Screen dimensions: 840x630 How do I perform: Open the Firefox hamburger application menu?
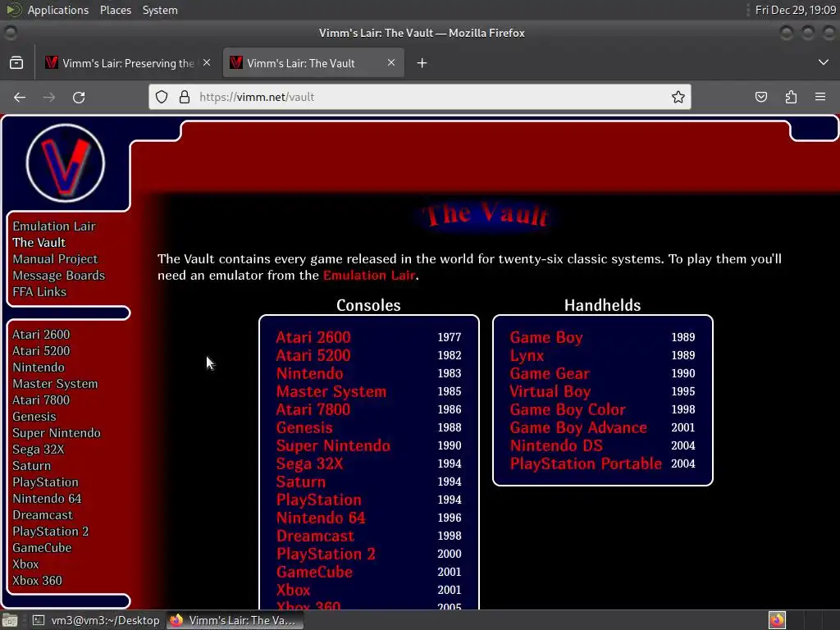click(820, 97)
